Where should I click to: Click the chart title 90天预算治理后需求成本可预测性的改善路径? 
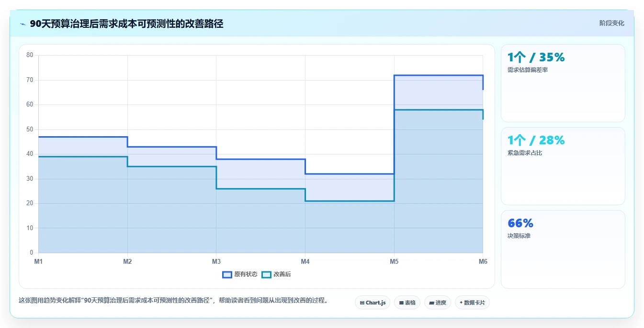click(x=126, y=23)
